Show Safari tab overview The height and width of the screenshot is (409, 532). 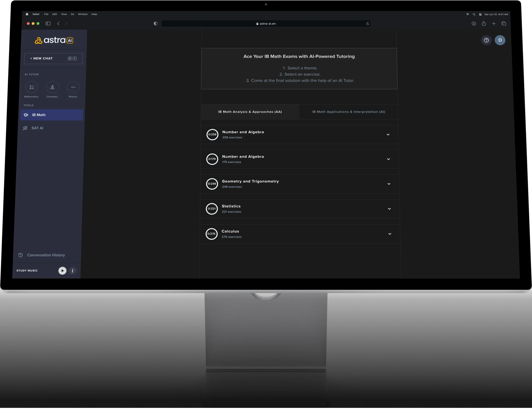point(504,24)
